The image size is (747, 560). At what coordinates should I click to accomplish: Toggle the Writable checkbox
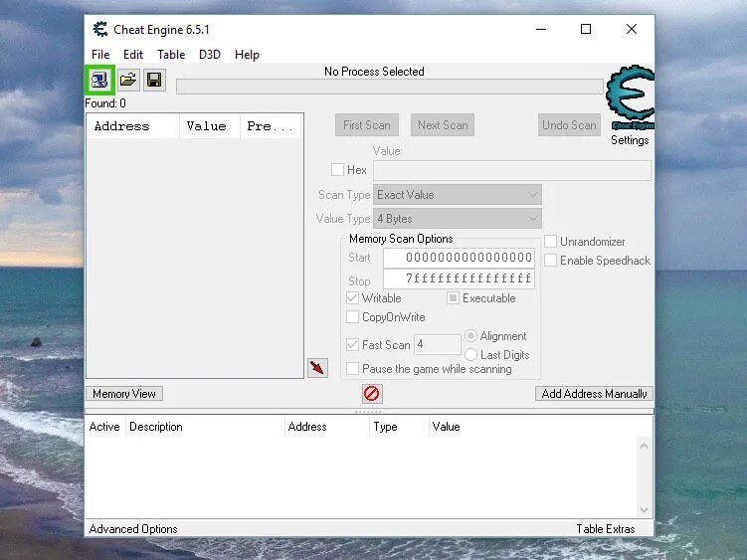click(x=352, y=297)
